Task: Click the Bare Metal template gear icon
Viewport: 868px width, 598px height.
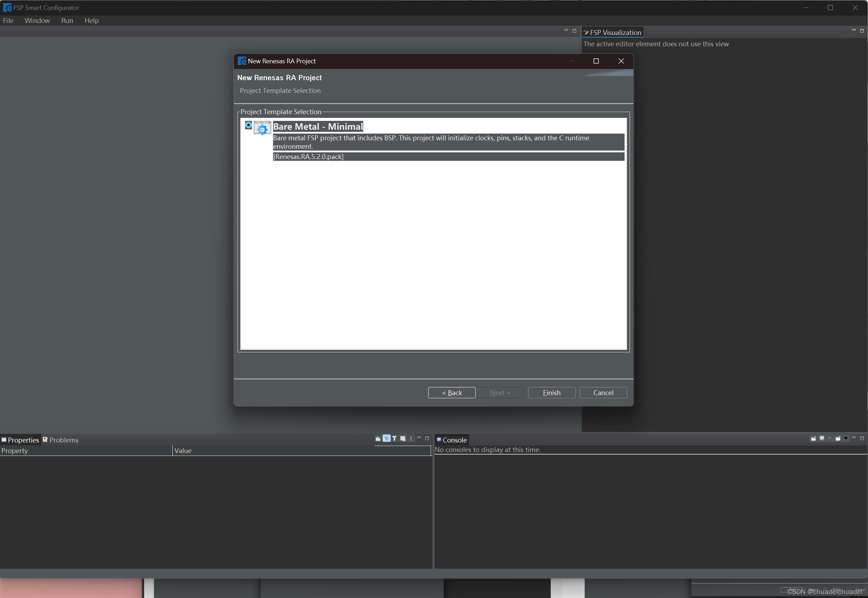Action: [262, 128]
